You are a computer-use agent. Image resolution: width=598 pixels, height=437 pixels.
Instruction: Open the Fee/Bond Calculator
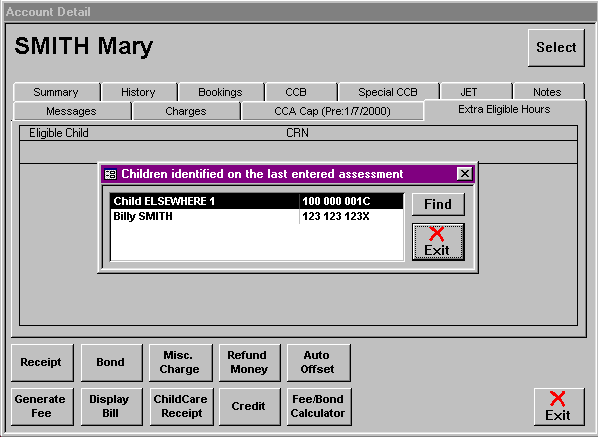click(x=319, y=406)
